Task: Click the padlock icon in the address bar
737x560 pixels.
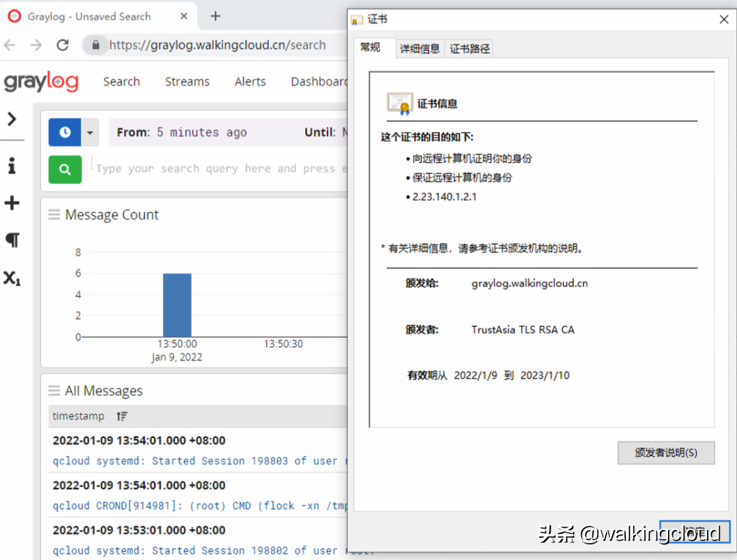Action: click(96, 44)
